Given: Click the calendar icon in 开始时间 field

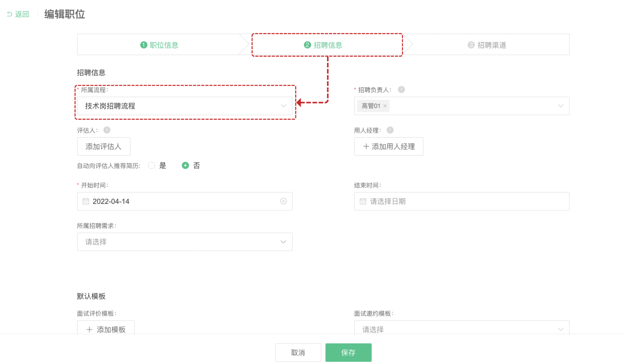Looking at the screenshot, I should click(x=86, y=201).
